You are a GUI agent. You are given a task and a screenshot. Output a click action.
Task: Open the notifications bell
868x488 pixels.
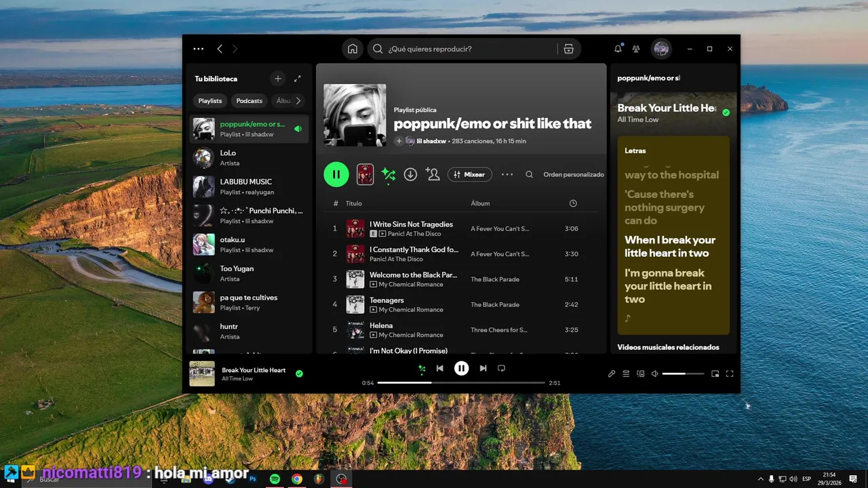(618, 49)
